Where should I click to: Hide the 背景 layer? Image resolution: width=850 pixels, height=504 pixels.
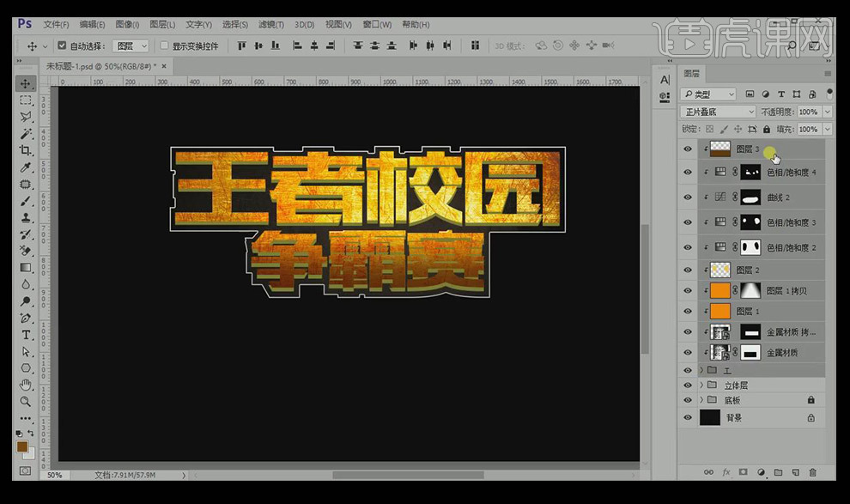688,418
